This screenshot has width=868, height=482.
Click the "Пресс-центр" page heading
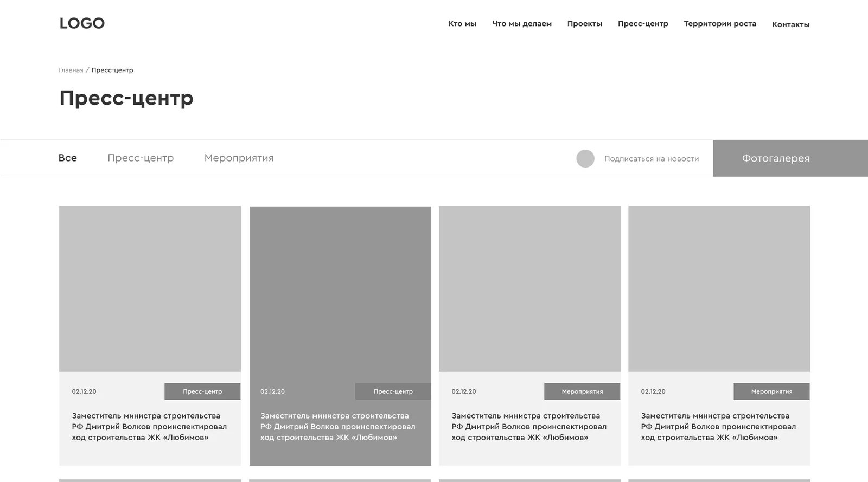click(126, 98)
